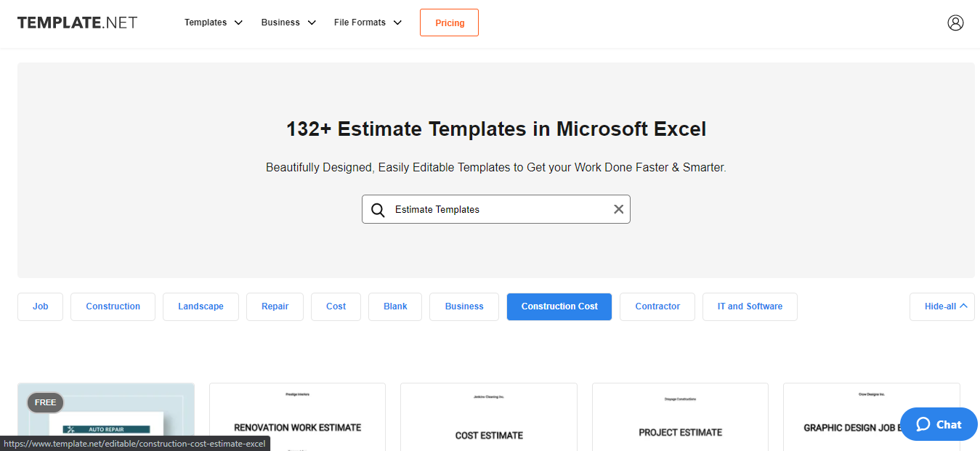
Task: Open the user account profile icon
Action: click(x=955, y=23)
